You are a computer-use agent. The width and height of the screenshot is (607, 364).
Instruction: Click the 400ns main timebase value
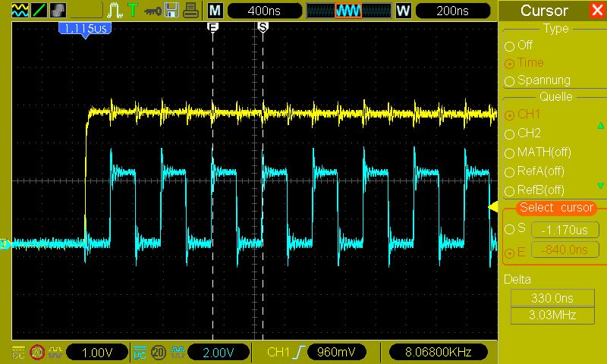(x=264, y=11)
